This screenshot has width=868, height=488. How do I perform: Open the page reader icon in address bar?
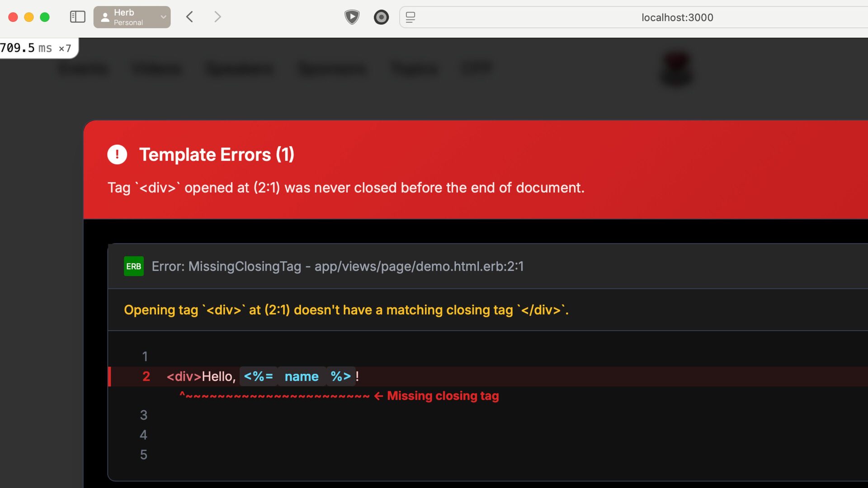(410, 17)
